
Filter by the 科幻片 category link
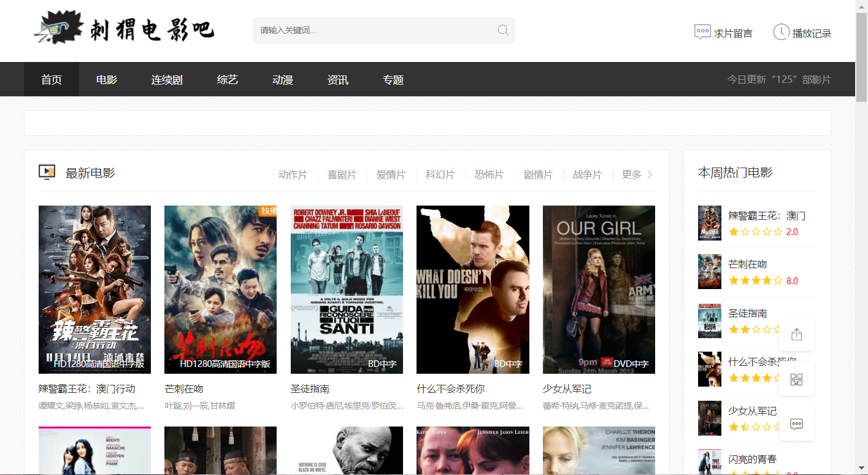440,175
